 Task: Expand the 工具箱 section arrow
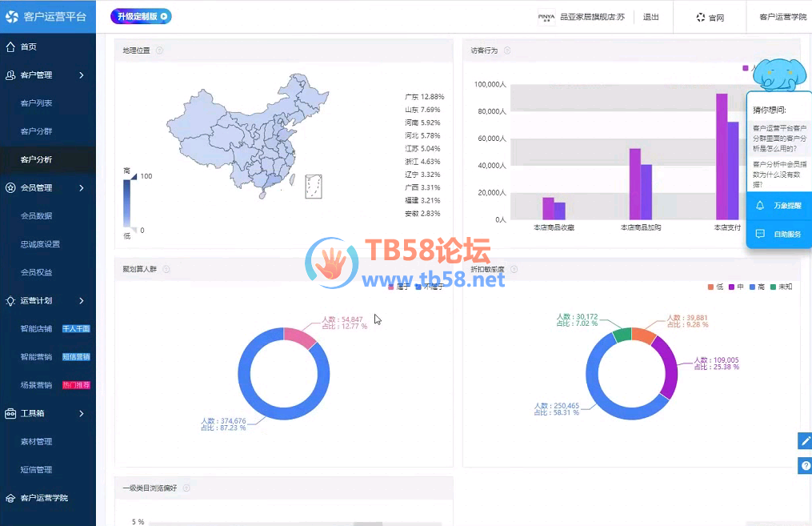pyautogui.click(x=82, y=413)
